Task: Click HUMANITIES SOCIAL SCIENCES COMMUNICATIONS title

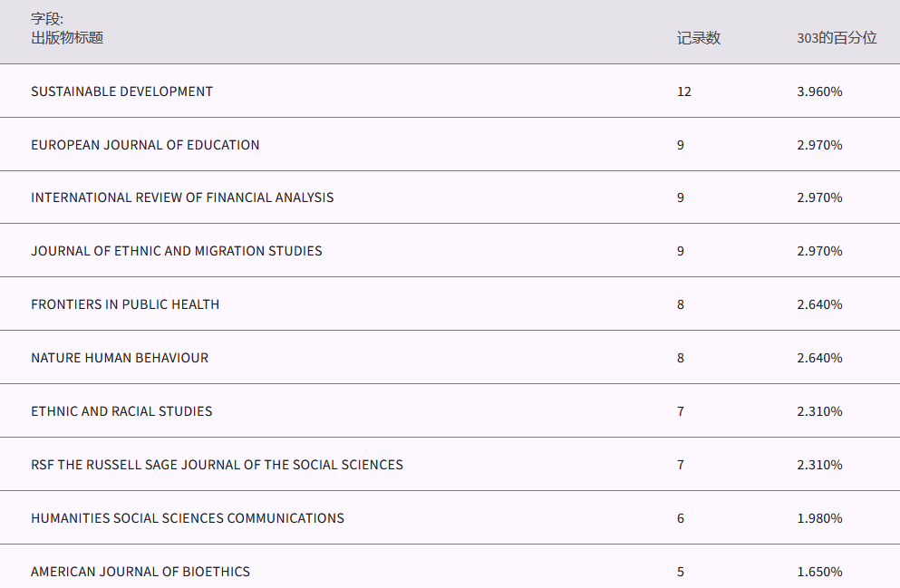Action: [188, 518]
